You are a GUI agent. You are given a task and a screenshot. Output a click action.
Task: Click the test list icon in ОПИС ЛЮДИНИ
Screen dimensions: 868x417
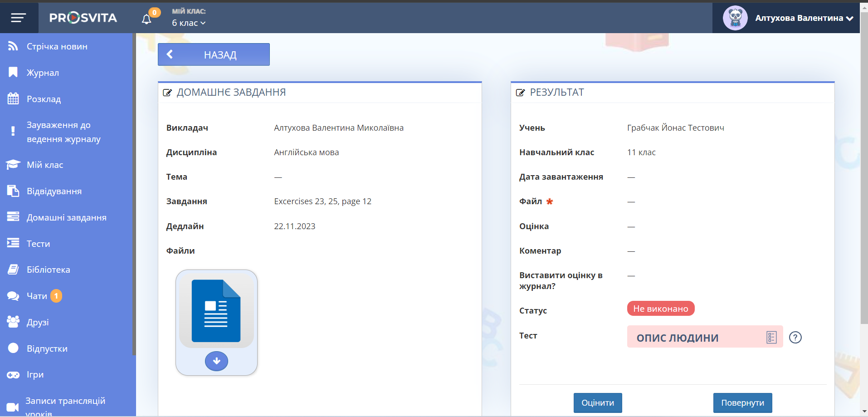[771, 338]
